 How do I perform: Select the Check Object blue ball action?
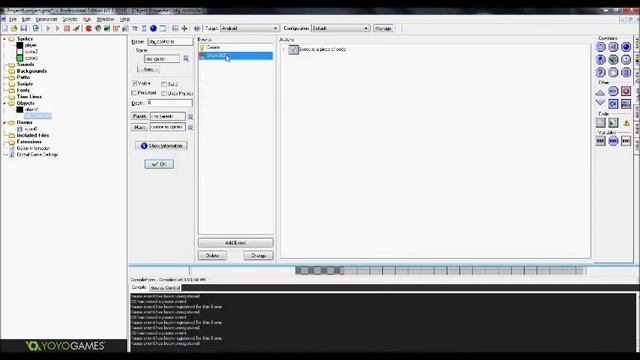[626, 47]
